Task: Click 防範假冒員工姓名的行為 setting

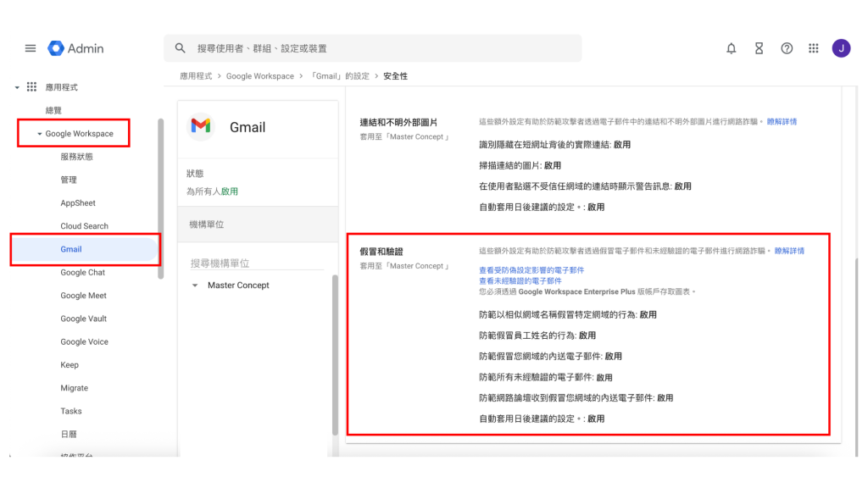Action: [x=537, y=335]
